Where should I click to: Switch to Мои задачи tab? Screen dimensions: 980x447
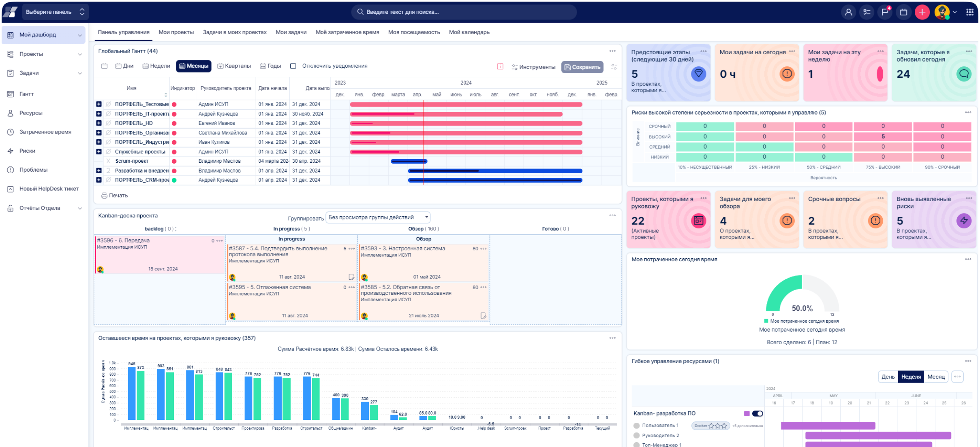click(x=291, y=32)
